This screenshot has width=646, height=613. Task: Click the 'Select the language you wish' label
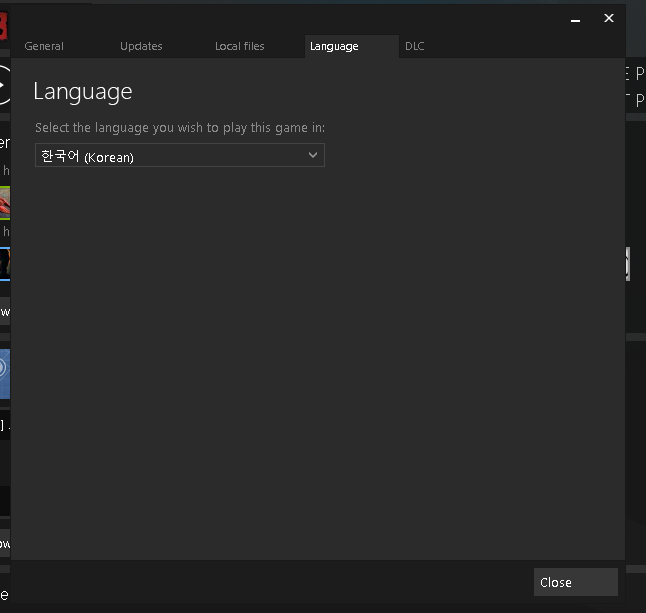pos(180,128)
